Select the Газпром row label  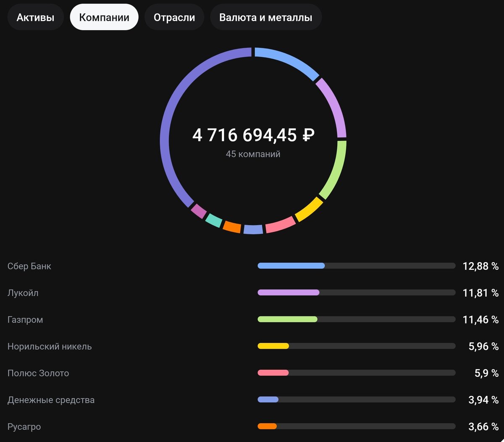pyautogui.click(x=25, y=320)
